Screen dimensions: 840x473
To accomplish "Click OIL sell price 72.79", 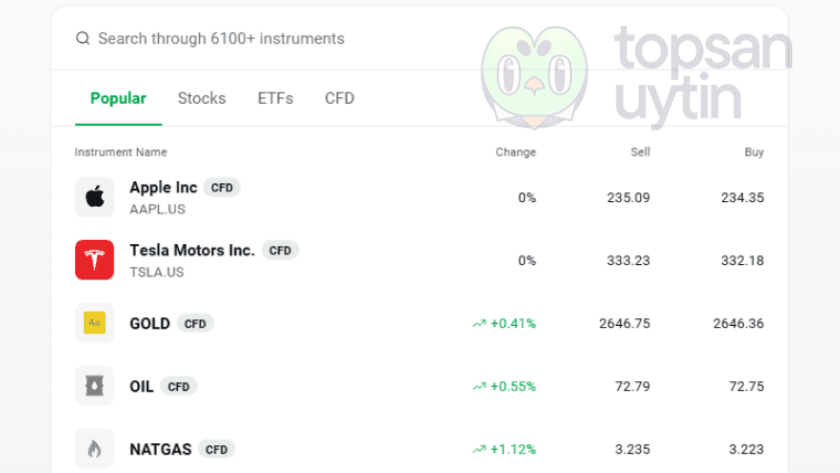I will 633,386.
